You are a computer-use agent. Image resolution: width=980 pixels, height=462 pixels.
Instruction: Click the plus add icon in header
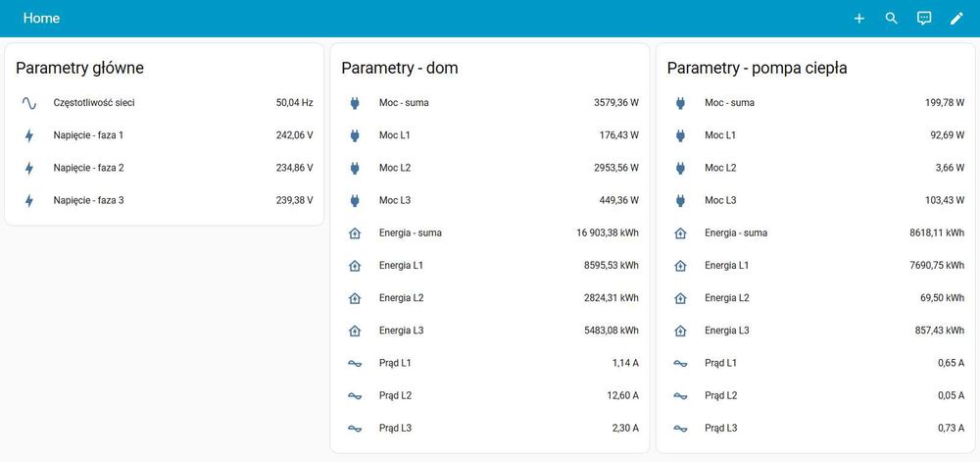pyautogui.click(x=859, y=19)
